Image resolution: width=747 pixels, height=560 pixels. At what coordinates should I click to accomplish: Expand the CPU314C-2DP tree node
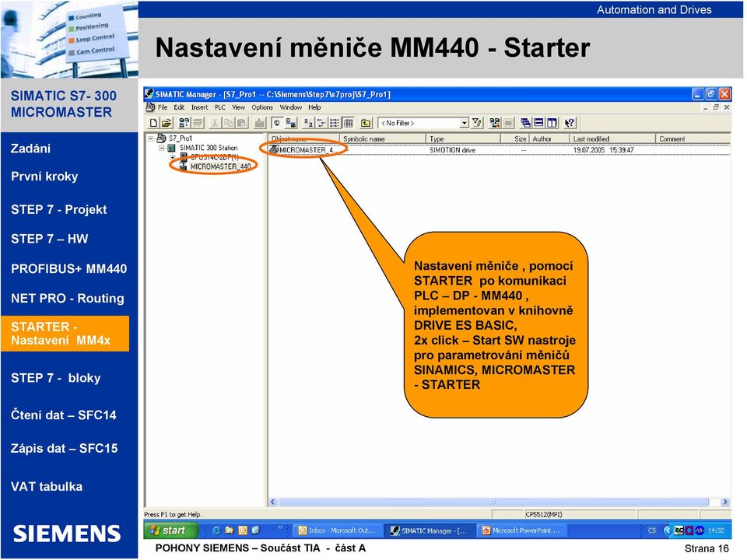[x=173, y=157]
